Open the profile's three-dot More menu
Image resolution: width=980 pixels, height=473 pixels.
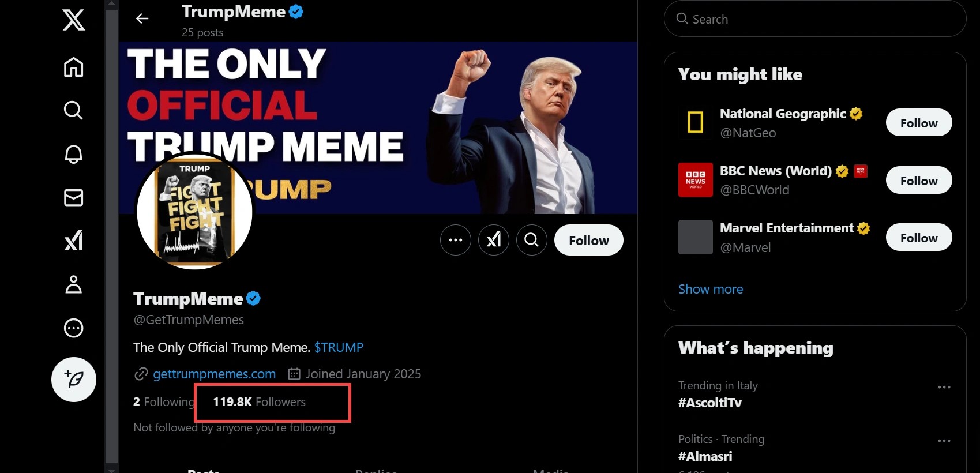[x=456, y=240]
